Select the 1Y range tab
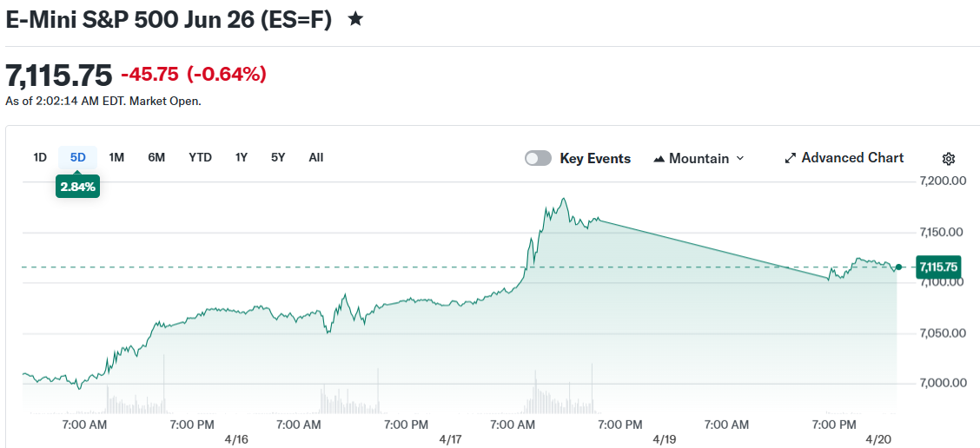 tap(242, 157)
